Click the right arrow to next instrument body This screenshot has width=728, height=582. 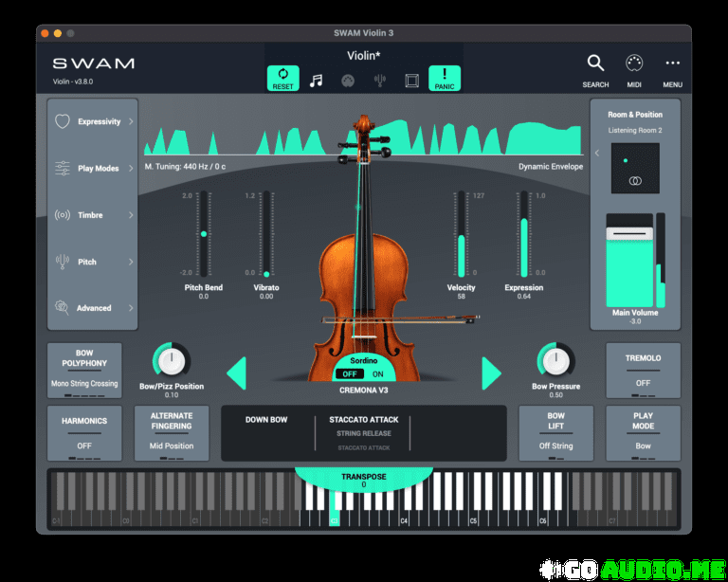tap(491, 373)
